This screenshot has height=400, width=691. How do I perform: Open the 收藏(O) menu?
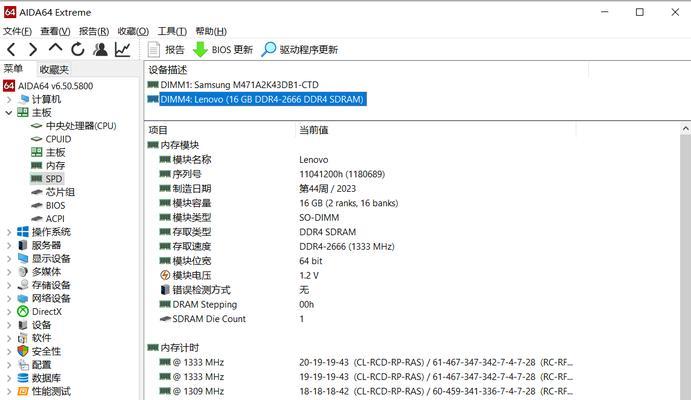[133, 31]
